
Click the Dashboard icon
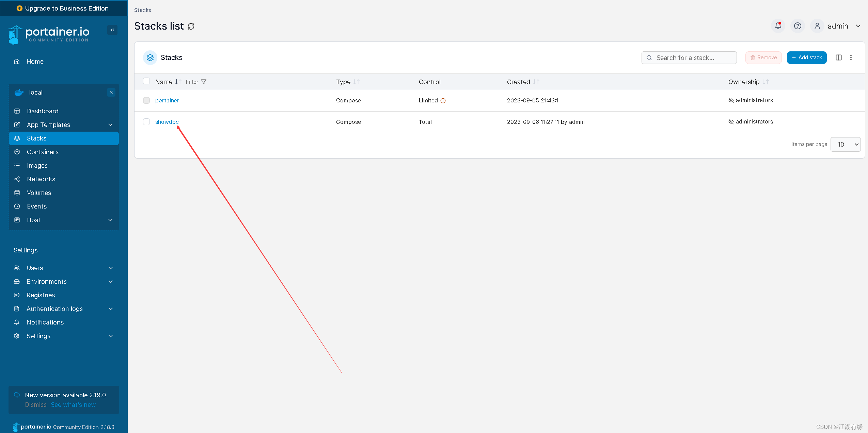coord(17,111)
